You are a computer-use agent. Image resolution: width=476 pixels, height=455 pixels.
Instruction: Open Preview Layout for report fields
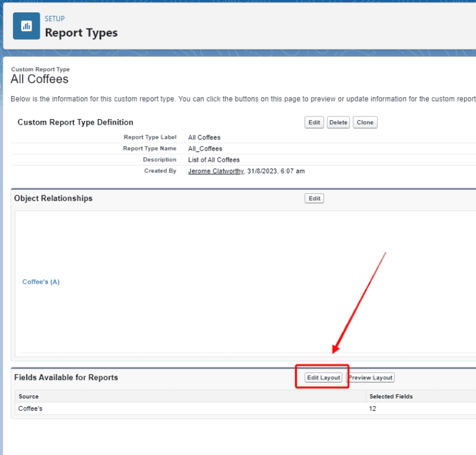point(371,378)
